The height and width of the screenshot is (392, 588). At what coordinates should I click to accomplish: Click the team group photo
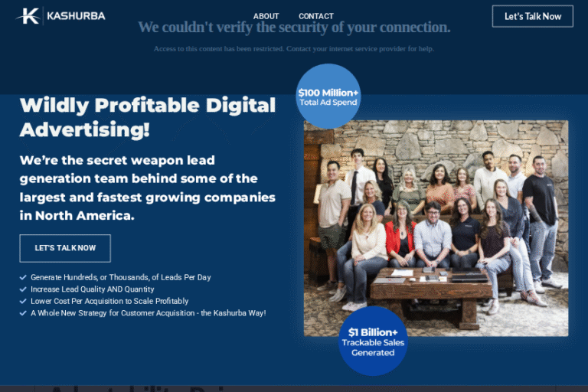[436, 228]
